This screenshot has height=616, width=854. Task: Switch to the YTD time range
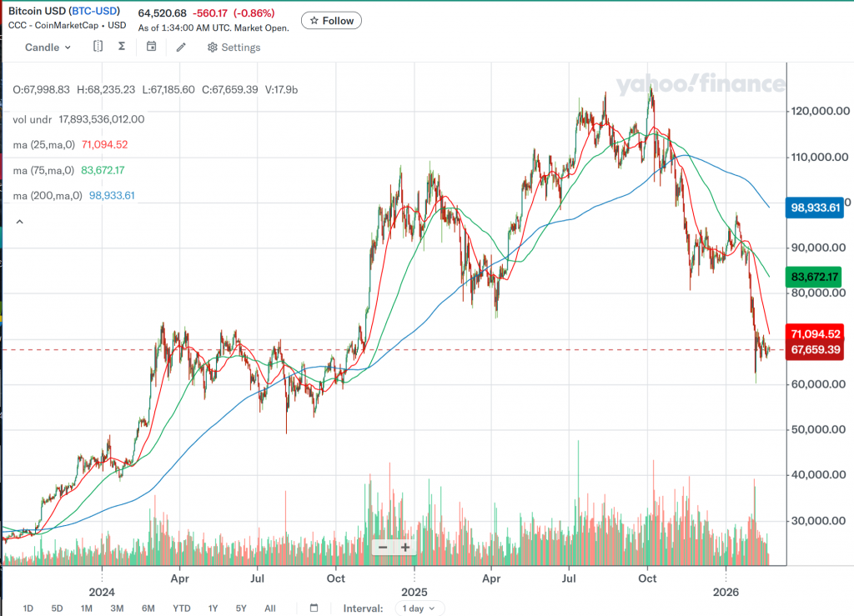tap(183, 608)
